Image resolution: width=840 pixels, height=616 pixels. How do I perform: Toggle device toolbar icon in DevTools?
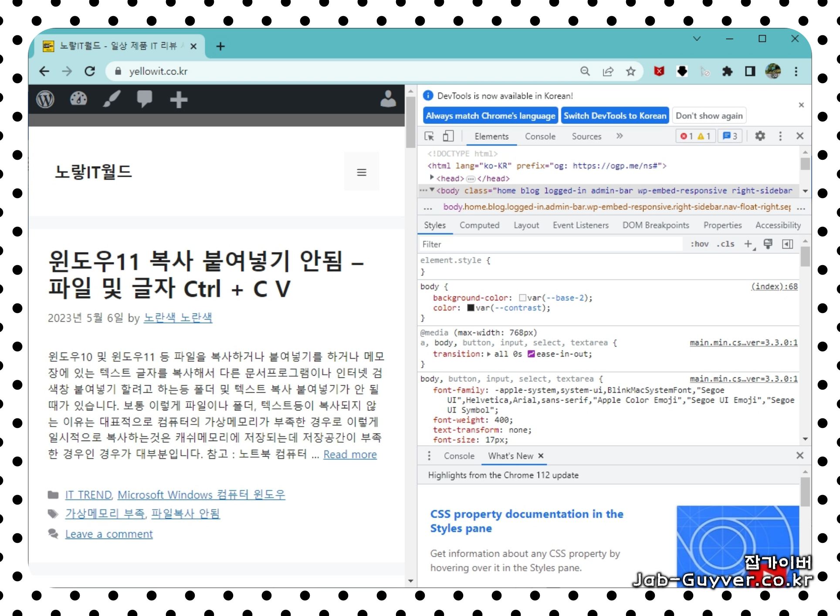point(448,136)
